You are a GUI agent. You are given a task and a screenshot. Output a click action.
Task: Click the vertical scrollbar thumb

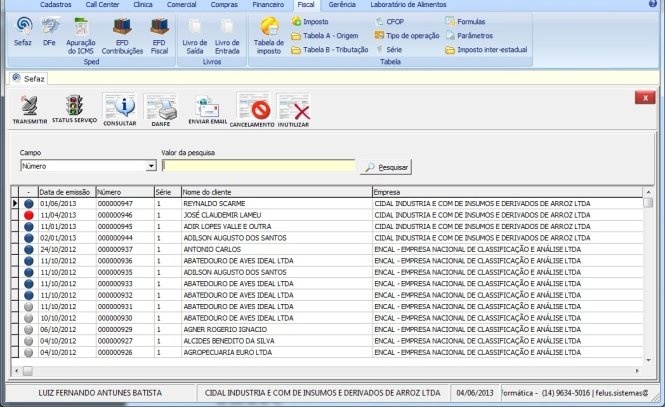point(648,203)
